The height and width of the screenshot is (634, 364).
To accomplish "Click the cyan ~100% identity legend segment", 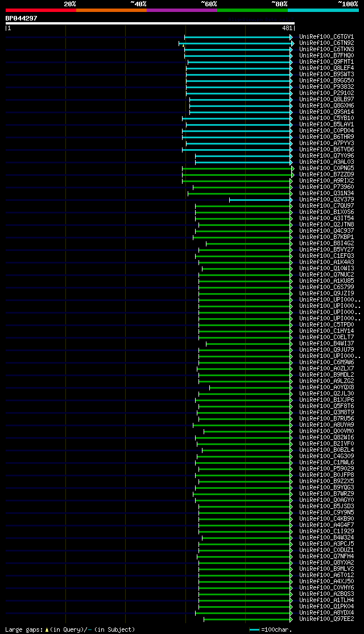I will (x=323, y=10).
